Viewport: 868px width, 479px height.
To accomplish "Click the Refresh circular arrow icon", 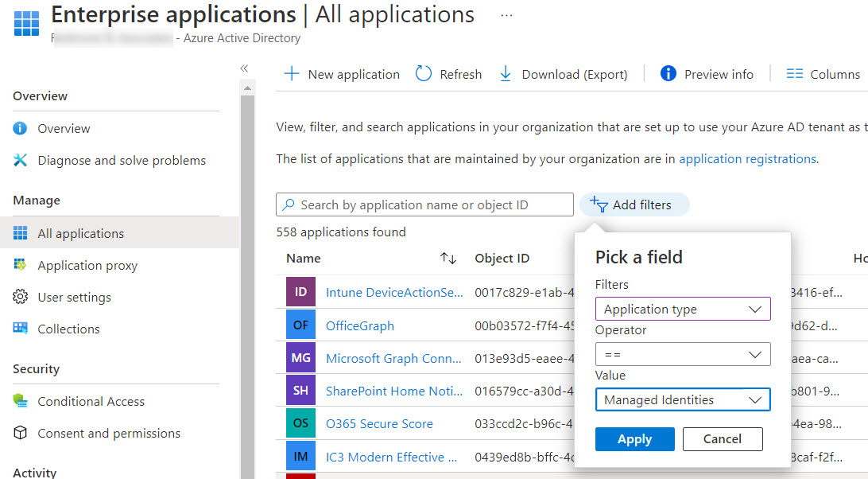I will tap(424, 74).
